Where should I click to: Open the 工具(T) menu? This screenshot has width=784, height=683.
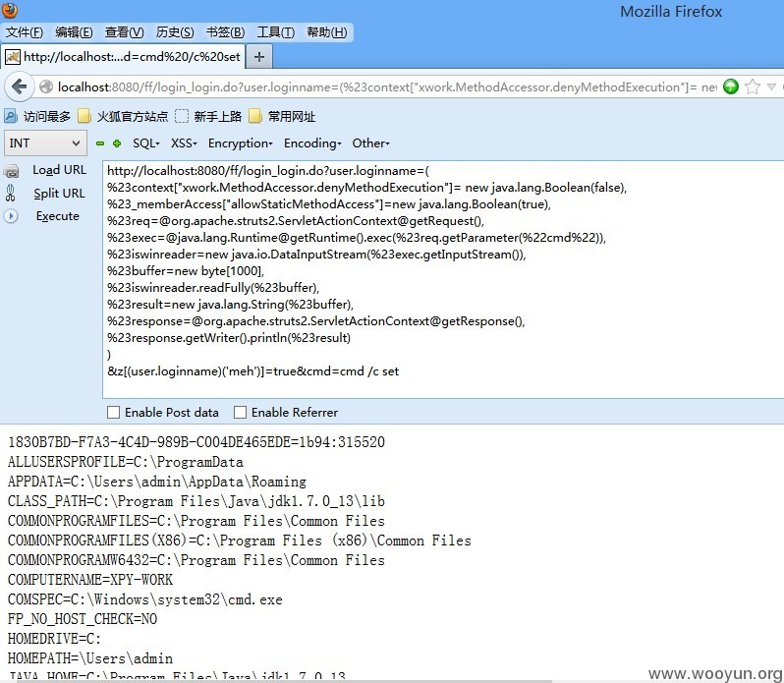click(275, 32)
